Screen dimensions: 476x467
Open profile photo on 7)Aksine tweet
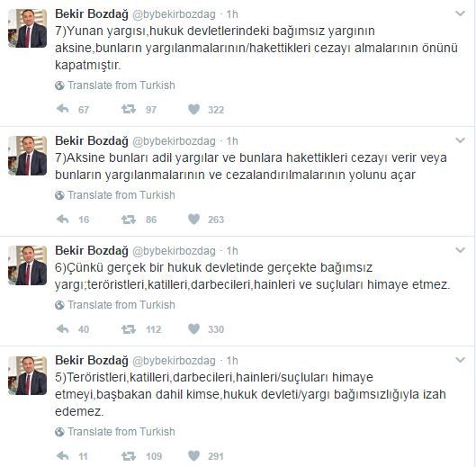click(27, 156)
